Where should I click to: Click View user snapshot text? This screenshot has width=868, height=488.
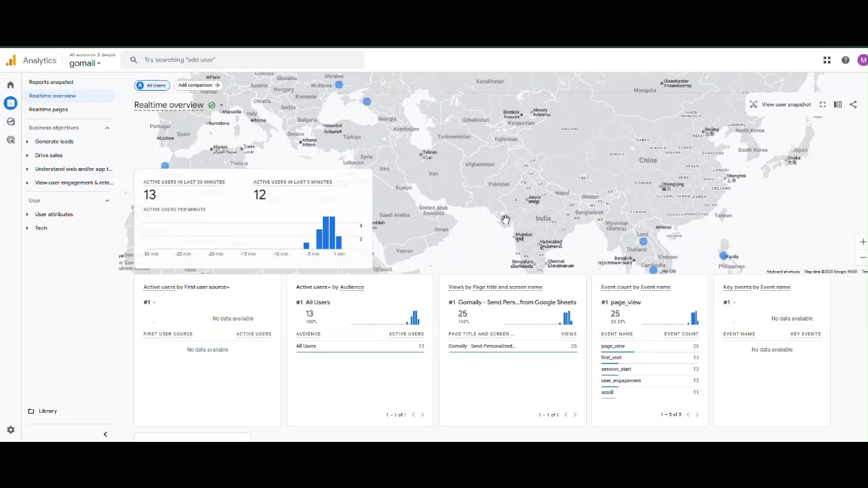pos(786,104)
